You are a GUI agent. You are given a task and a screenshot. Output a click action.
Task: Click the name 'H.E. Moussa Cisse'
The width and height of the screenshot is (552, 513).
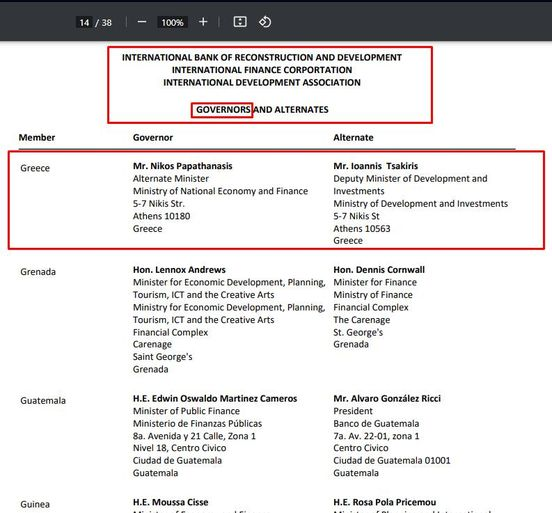tap(170, 502)
